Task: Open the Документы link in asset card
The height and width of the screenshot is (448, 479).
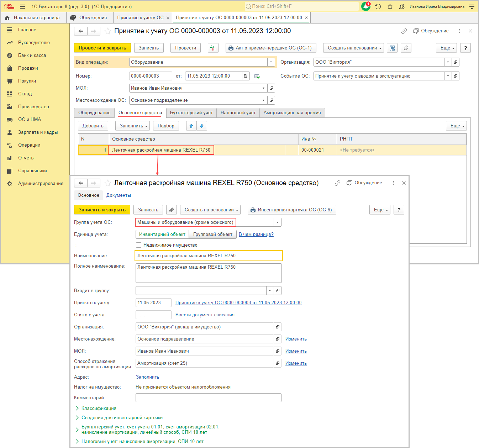Action: click(119, 195)
